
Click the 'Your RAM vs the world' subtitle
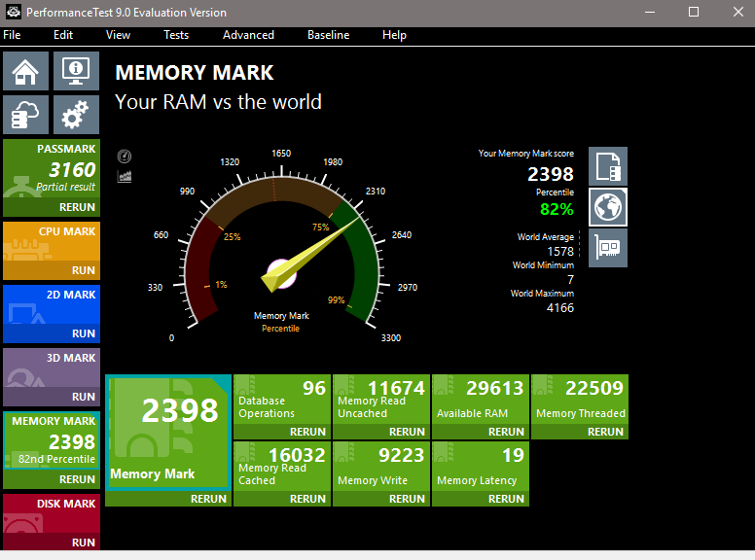pos(218,102)
